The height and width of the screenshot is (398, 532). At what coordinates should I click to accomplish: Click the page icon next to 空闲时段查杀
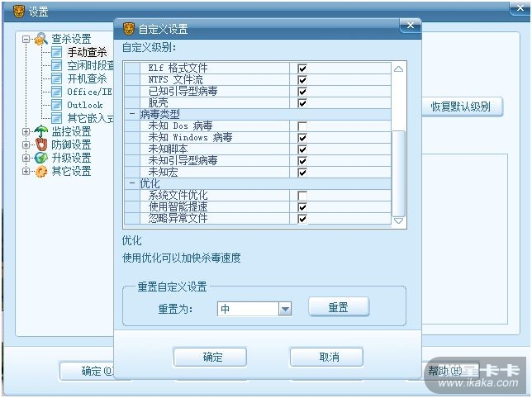(56, 65)
